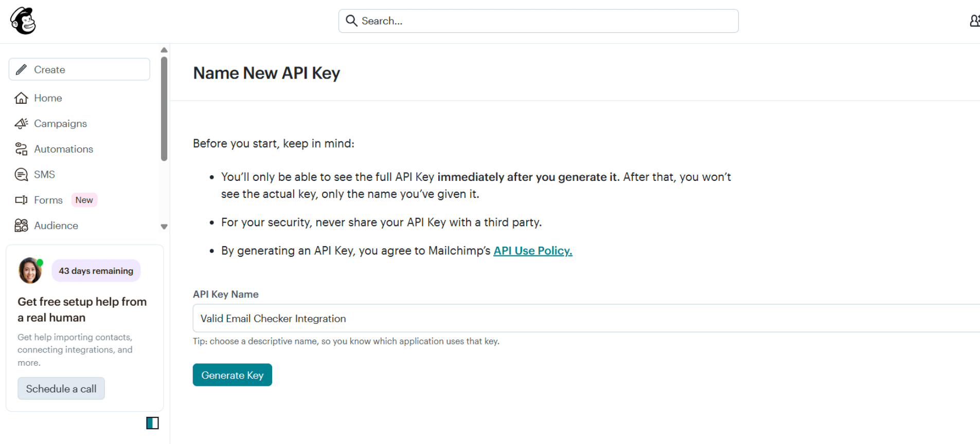This screenshot has width=980, height=444.
Task: Collapse sidebar with panel toggle icon
Action: (x=153, y=423)
